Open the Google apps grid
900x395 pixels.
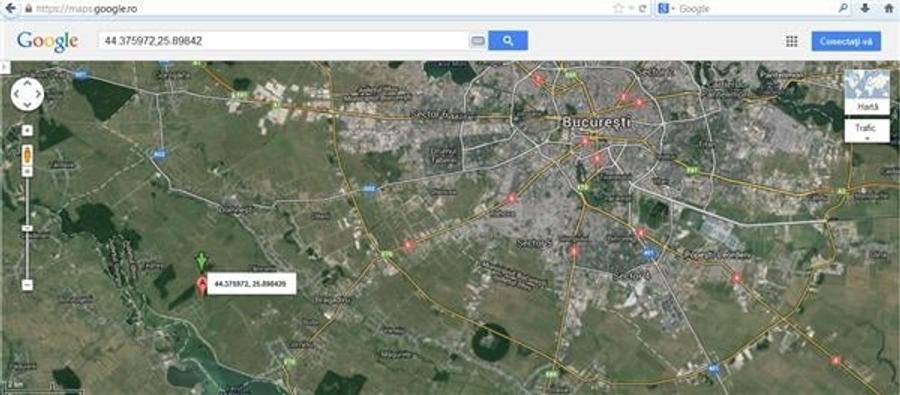pyautogui.click(x=792, y=41)
